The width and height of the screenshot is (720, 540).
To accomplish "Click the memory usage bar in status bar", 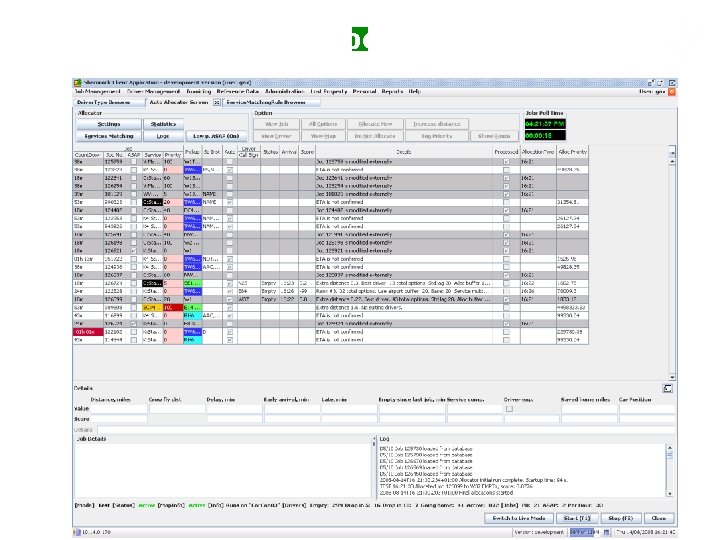I will pyautogui.click(x=585, y=532).
